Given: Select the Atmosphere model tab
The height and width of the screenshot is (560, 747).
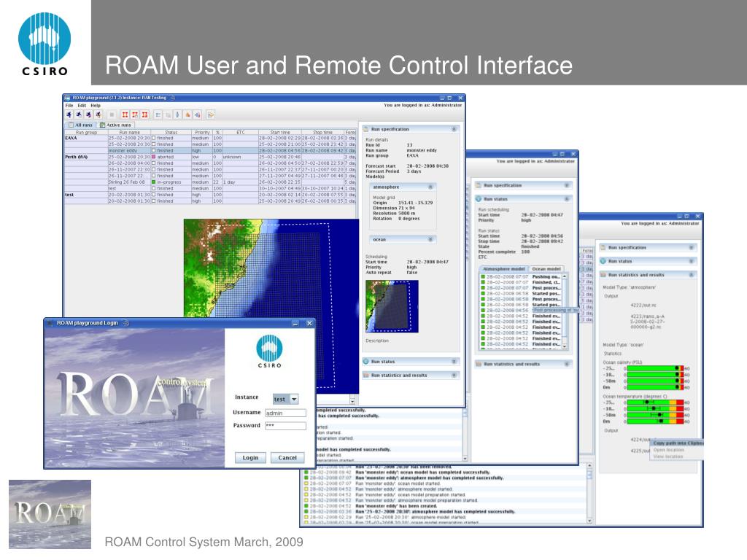Looking at the screenshot, I should coord(503,269).
